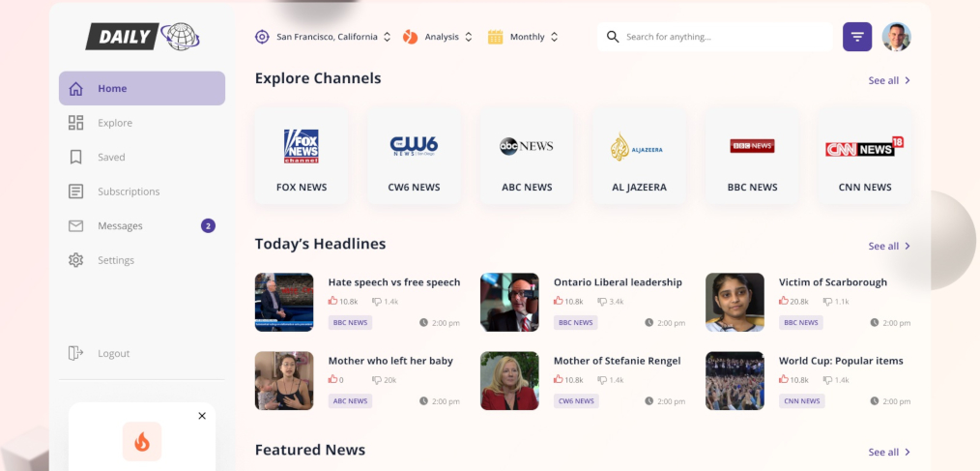Screen dimensions: 980x471
Task: Select Explore in the sidebar
Action: [142, 123]
